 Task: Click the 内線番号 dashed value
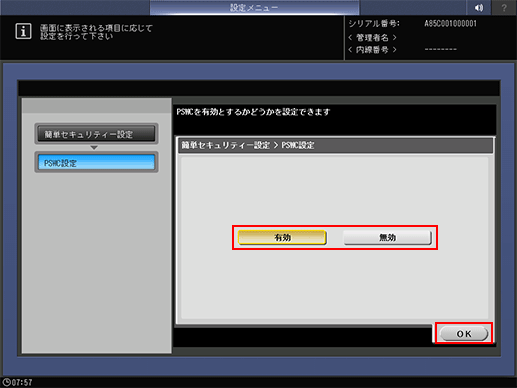(x=441, y=50)
